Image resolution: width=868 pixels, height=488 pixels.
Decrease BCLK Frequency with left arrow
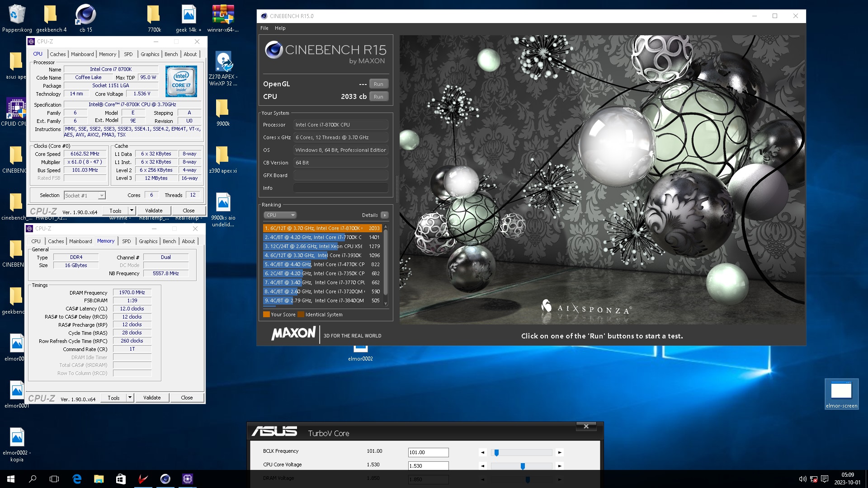coord(483,452)
